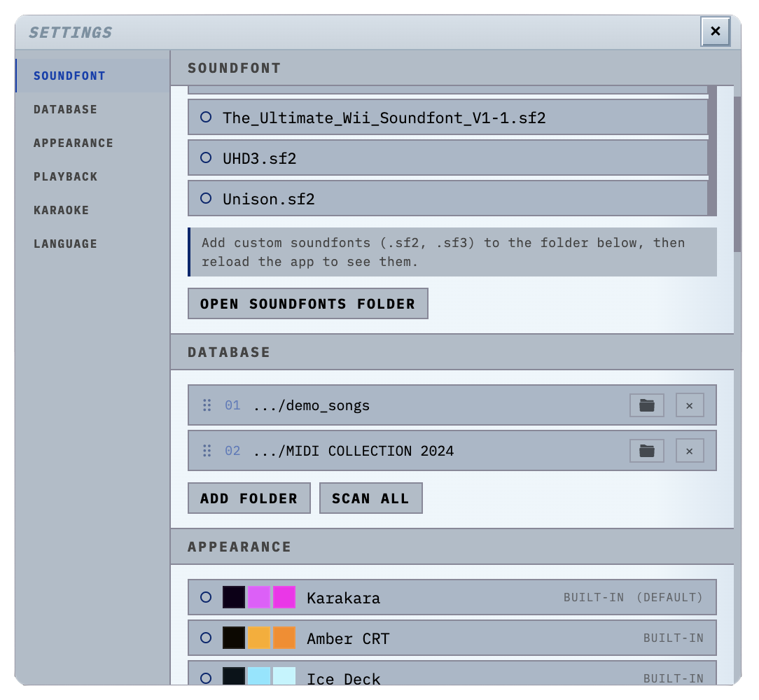Click Add Folder button
This screenshot has height=700, width=759.
[x=249, y=498]
